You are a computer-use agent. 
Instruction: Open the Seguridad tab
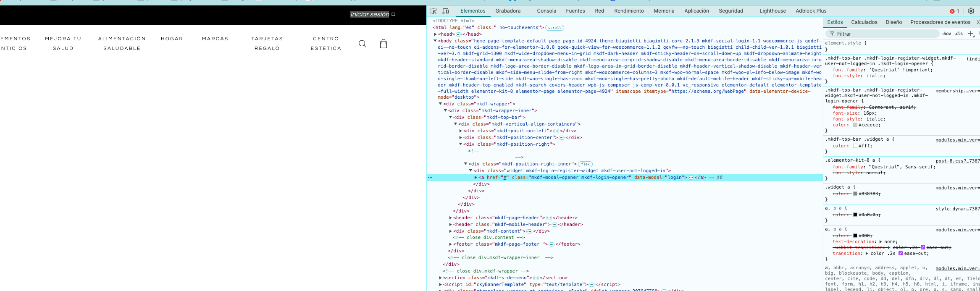pos(731,11)
